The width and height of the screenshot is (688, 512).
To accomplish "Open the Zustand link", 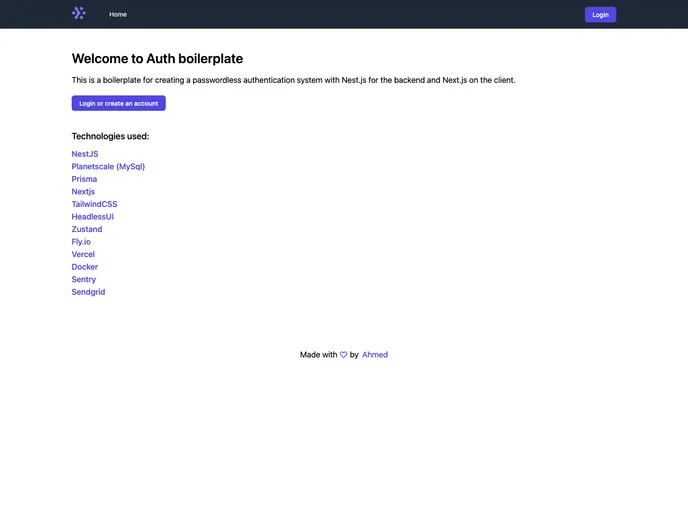I will coord(87,229).
